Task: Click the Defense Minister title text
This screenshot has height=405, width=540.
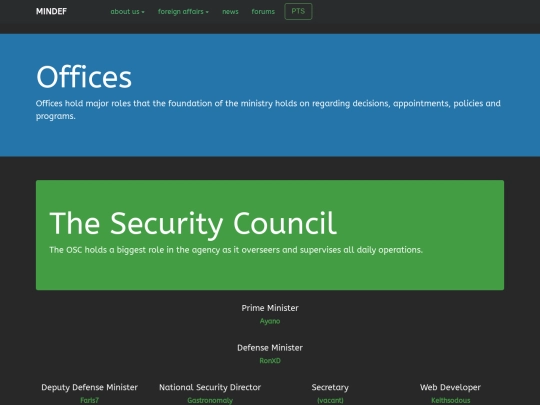Action: [x=270, y=347]
